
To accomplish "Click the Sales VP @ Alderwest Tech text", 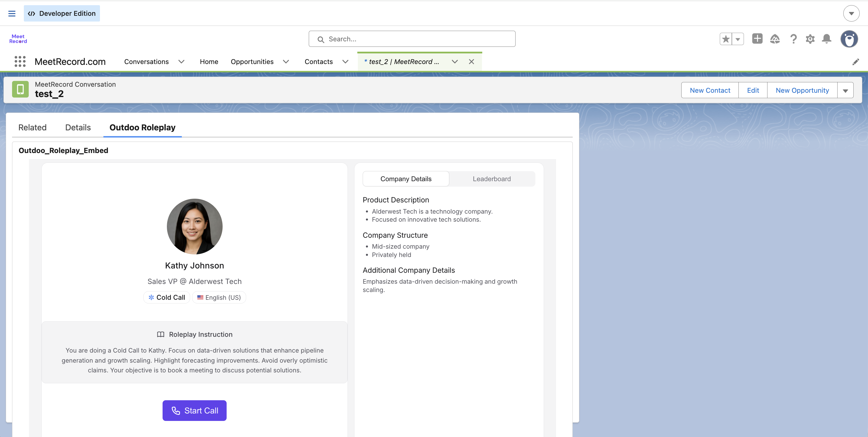I will click(194, 281).
